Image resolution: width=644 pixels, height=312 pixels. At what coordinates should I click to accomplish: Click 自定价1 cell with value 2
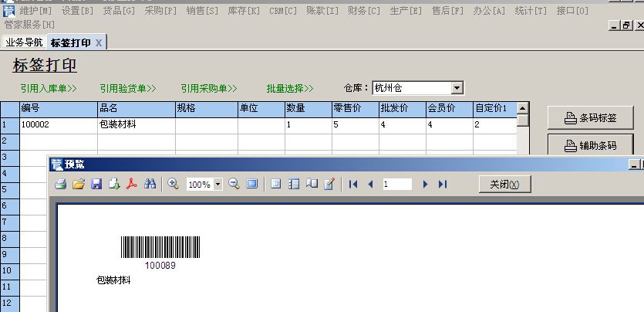click(494, 125)
